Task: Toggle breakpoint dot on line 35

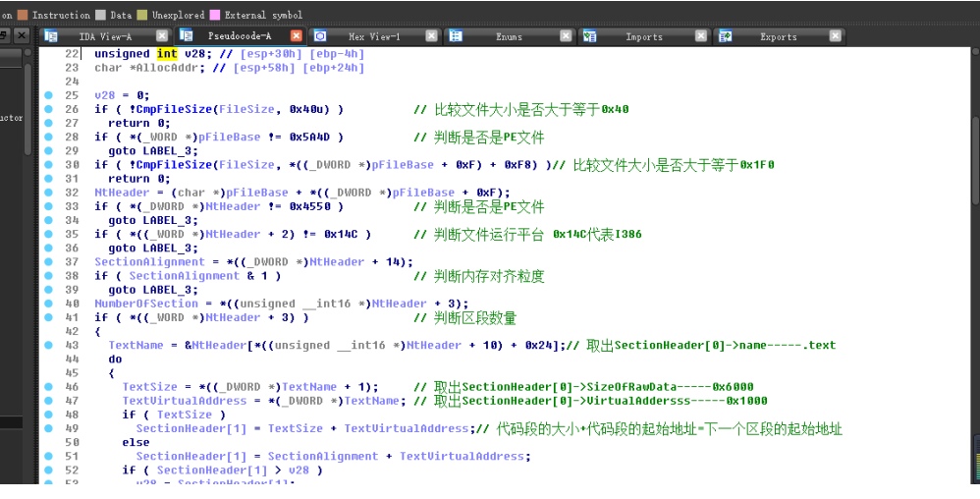Action: click(49, 234)
